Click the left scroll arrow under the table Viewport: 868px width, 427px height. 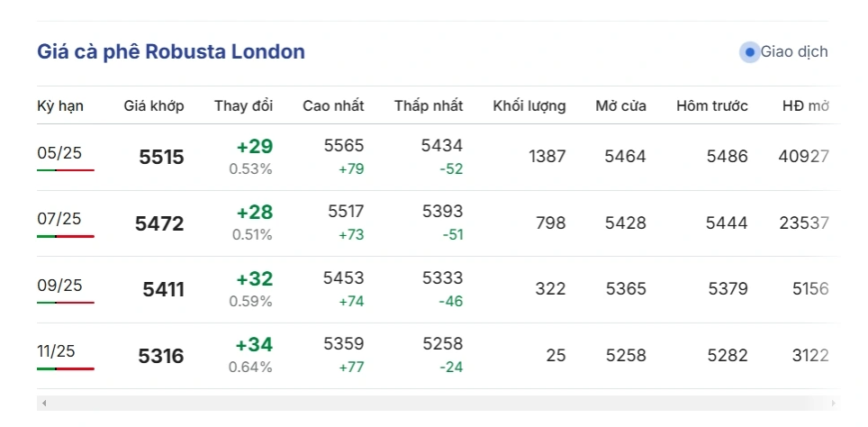click(x=44, y=403)
